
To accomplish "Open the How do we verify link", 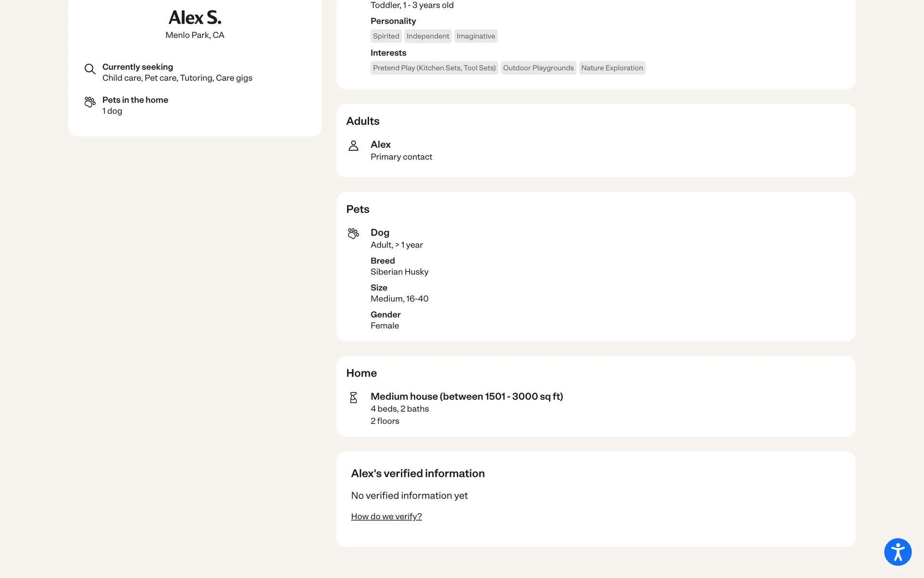I will pos(386,516).
